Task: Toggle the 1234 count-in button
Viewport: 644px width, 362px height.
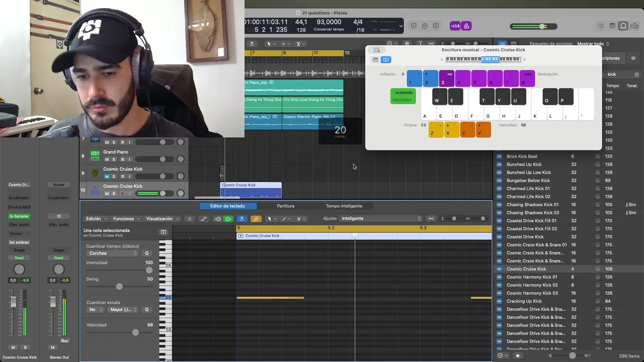Action: pyautogui.click(x=455, y=26)
